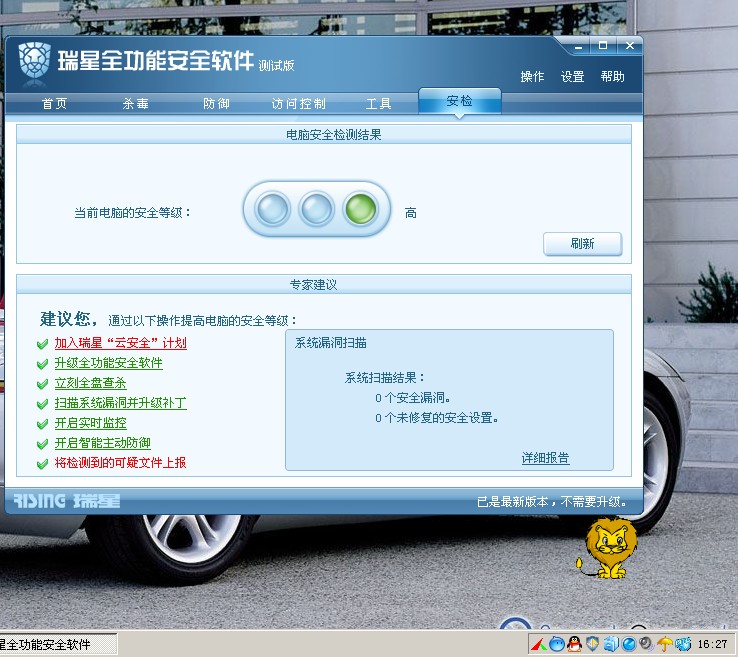
Task: Select the 访问控制 tab
Action: (298, 104)
